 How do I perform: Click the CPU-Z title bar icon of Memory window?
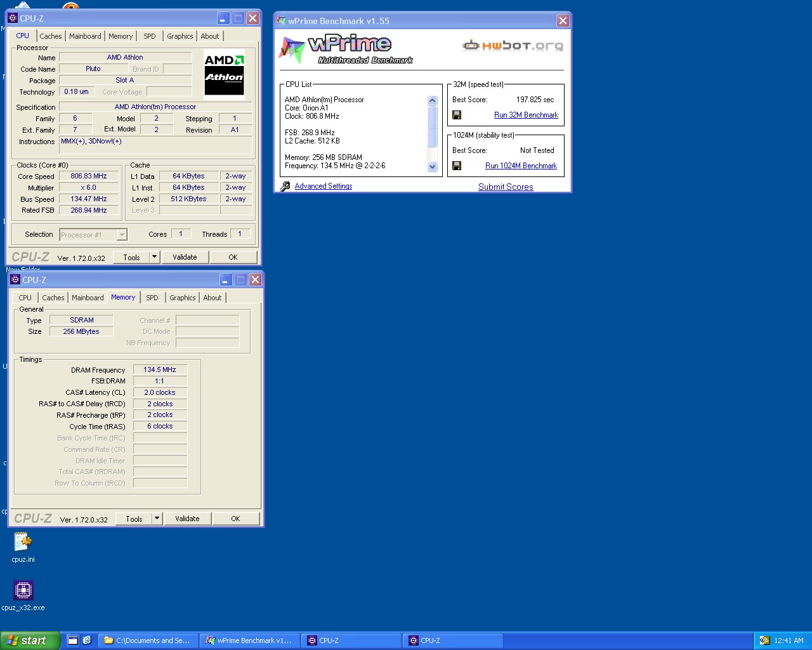click(15, 280)
